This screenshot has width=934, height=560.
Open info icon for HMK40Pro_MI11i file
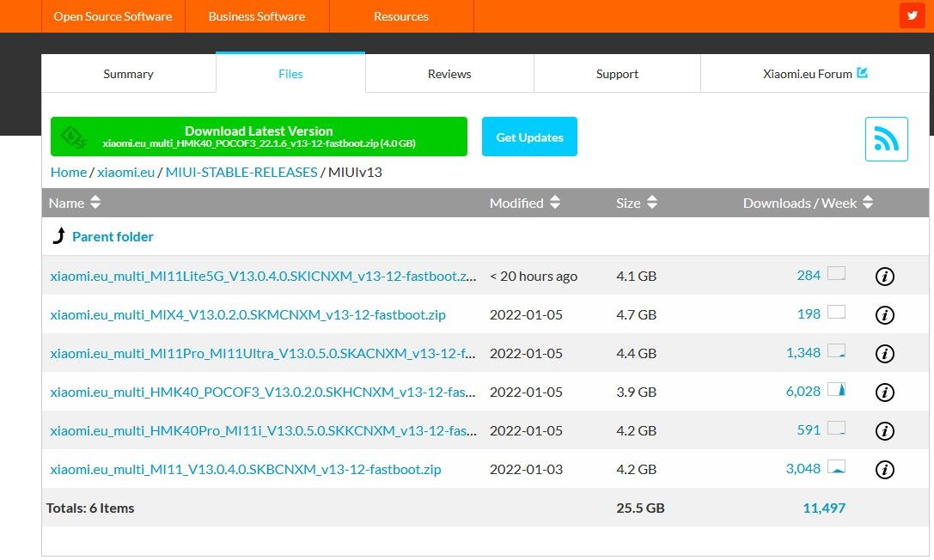[884, 431]
